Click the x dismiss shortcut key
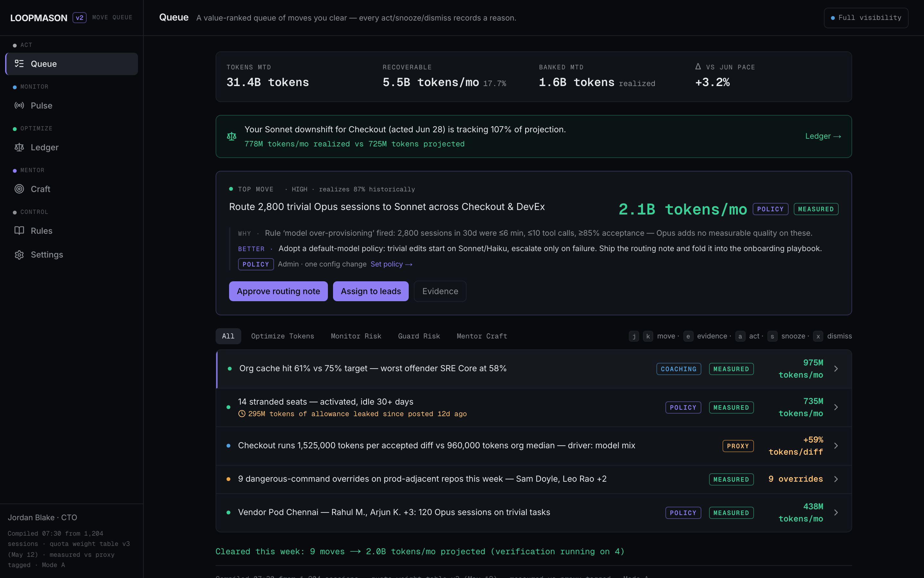The image size is (924, 578). (818, 336)
